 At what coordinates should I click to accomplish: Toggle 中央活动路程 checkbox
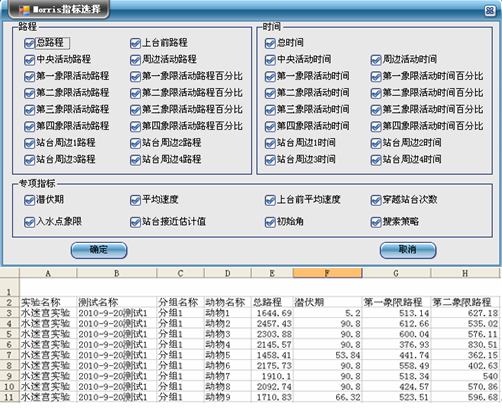click(x=29, y=60)
